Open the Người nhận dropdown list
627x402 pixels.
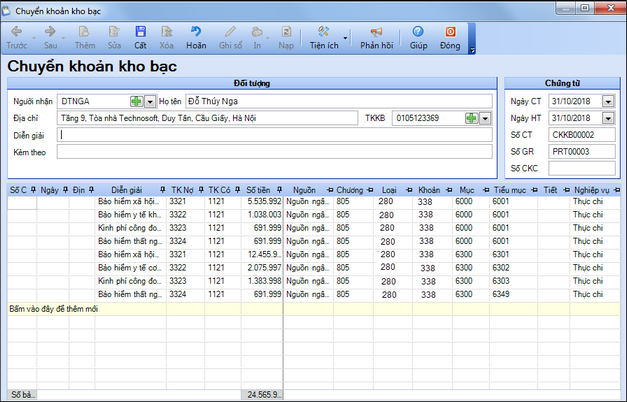[150, 102]
